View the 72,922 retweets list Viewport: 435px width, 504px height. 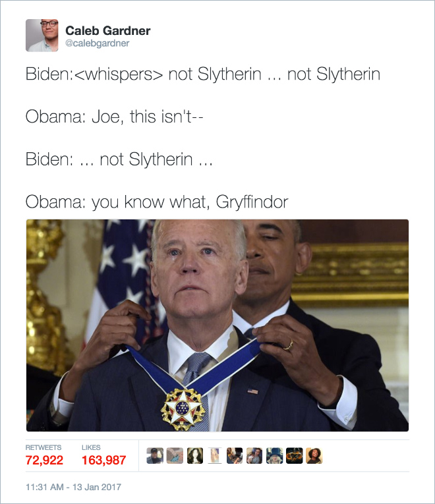(44, 461)
